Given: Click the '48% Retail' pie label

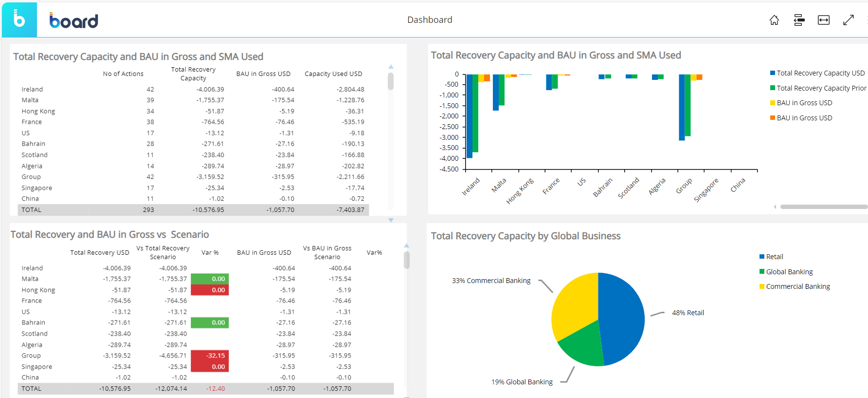Looking at the screenshot, I should click(688, 313).
